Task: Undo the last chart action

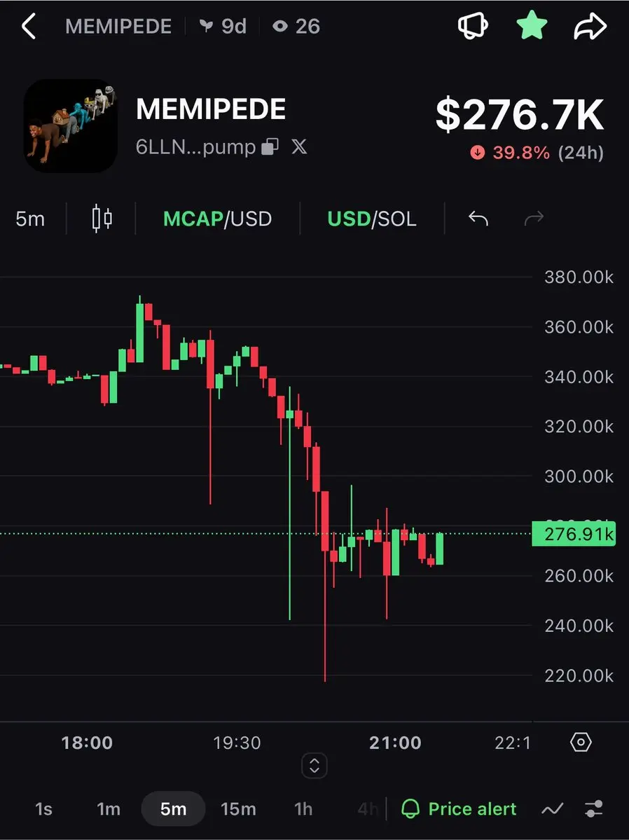Action: click(x=478, y=219)
